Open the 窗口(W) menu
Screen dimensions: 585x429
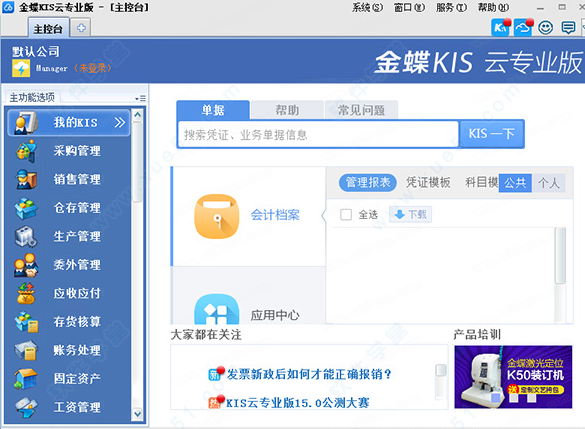click(x=409, y=7)
